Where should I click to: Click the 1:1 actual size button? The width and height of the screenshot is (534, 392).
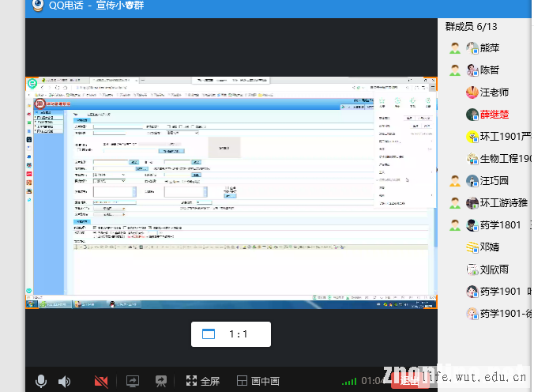231,334
